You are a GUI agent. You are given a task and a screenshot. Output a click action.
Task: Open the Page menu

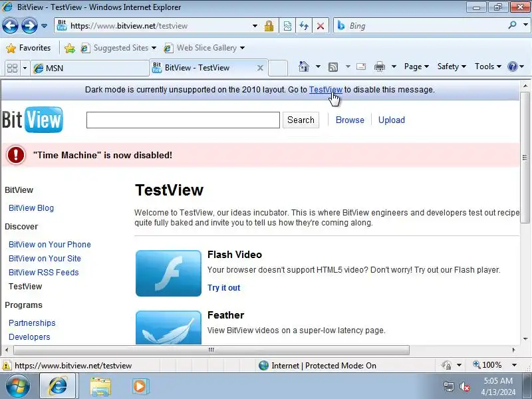pos(416,66)
